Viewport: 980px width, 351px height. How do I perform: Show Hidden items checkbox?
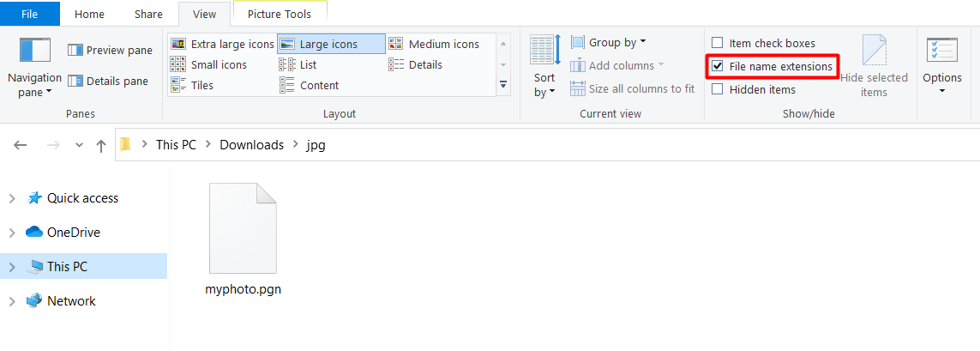(718, 90)
